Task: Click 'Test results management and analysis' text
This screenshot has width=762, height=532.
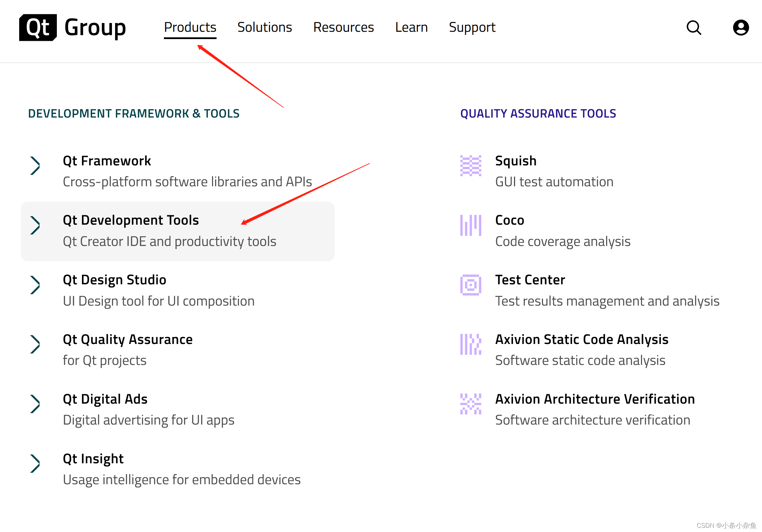Action: click(x=607, y=301)
